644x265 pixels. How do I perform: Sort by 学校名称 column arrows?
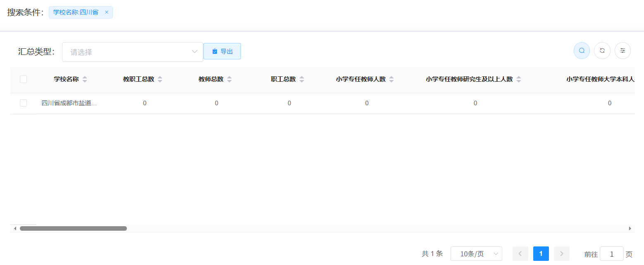pos(85,79)
